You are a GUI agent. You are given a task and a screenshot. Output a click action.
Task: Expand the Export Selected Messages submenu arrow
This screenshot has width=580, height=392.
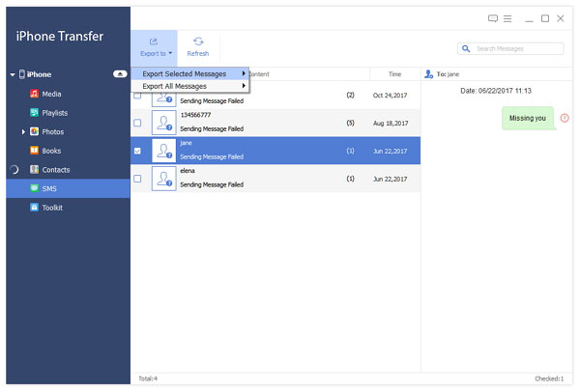pos(244,73)
